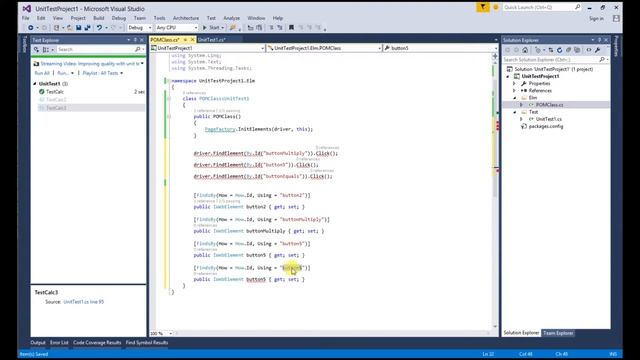Click the Open File folder icon
Viewport: 640px width, 360px height.
[x=70, y=28]
